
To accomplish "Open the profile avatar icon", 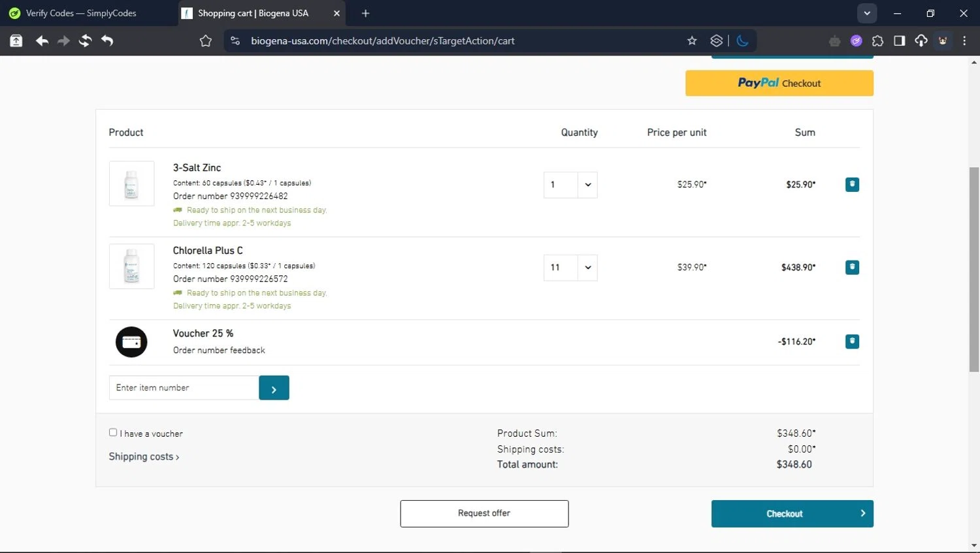I will [943, 41].
